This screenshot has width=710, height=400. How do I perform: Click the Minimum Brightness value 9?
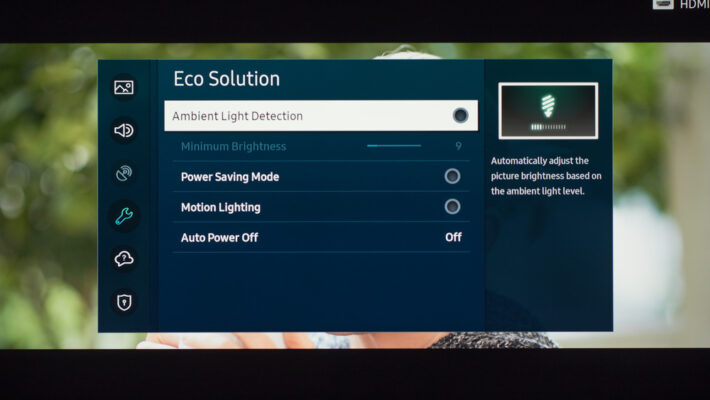pyautogui.click(x=458, y=146)
